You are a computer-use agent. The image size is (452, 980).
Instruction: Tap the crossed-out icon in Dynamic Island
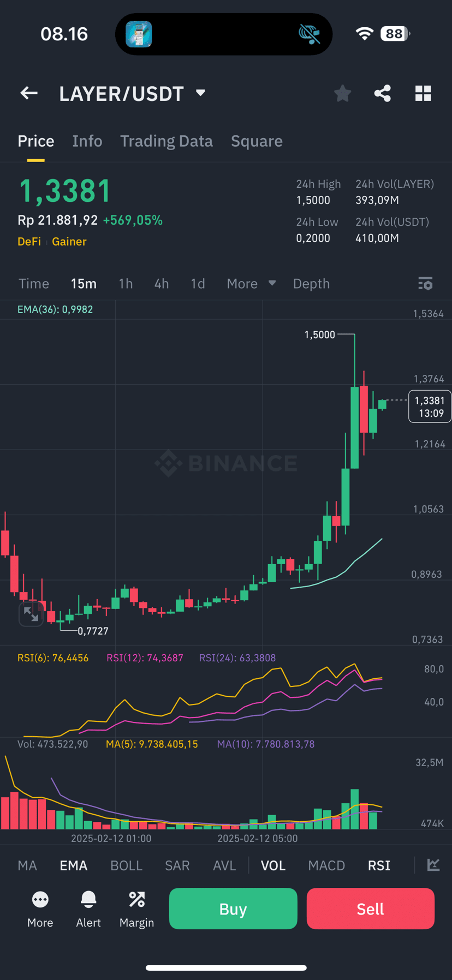[x=309, y=34]
